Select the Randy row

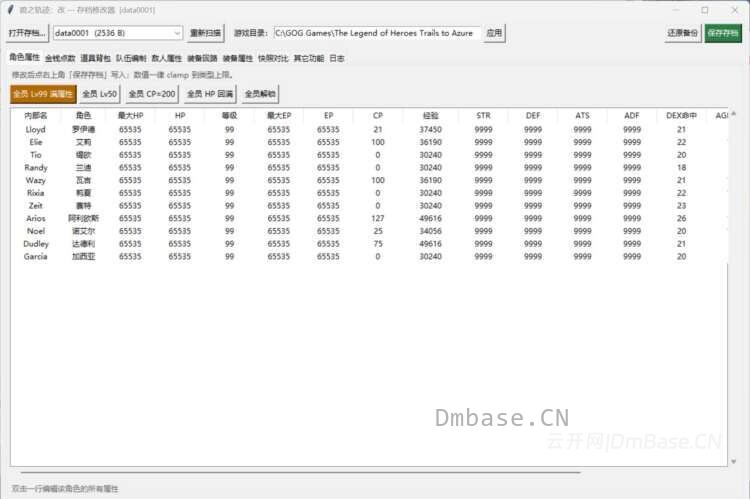pyautogui.click(x=369, y=167)
